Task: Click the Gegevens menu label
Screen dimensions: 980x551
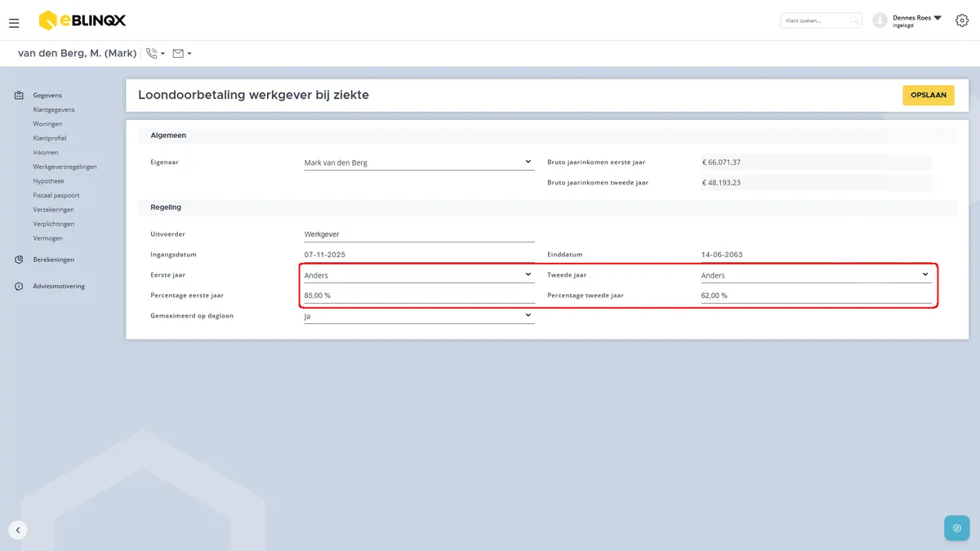Action: coord(47,96)
